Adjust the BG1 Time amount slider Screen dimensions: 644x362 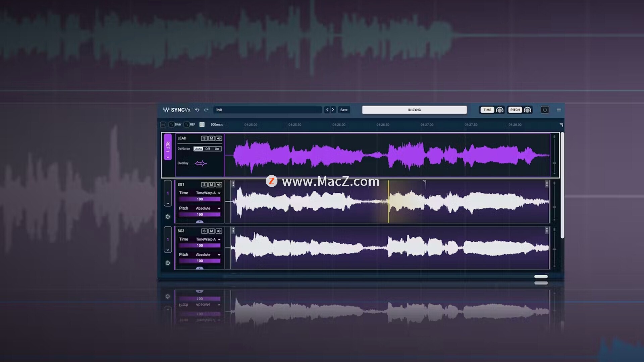click(200, 199)
